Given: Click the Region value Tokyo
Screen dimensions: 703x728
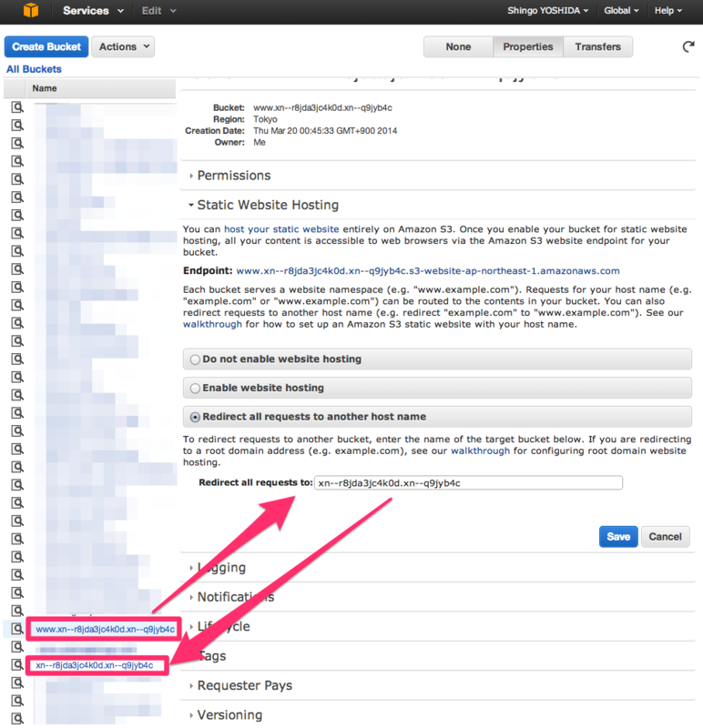Looking at the screenshot, I should (265, 119).
